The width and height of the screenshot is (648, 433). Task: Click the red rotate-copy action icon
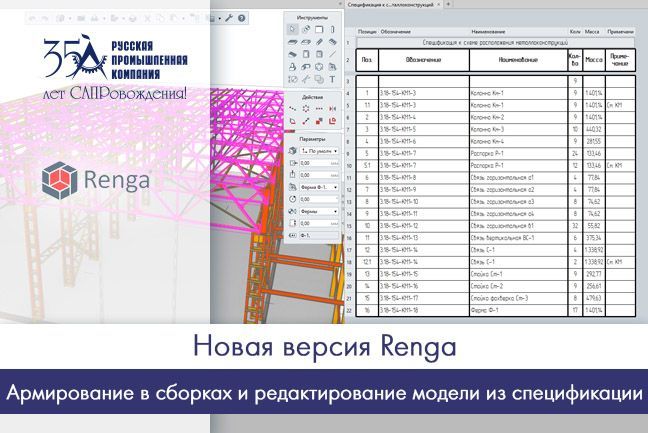click(332, 121)
